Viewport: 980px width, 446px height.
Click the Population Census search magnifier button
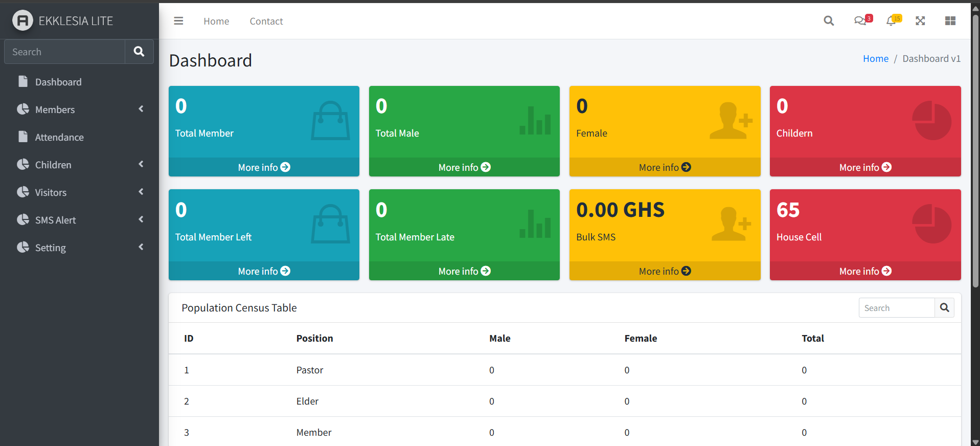(x=944, y=308)
